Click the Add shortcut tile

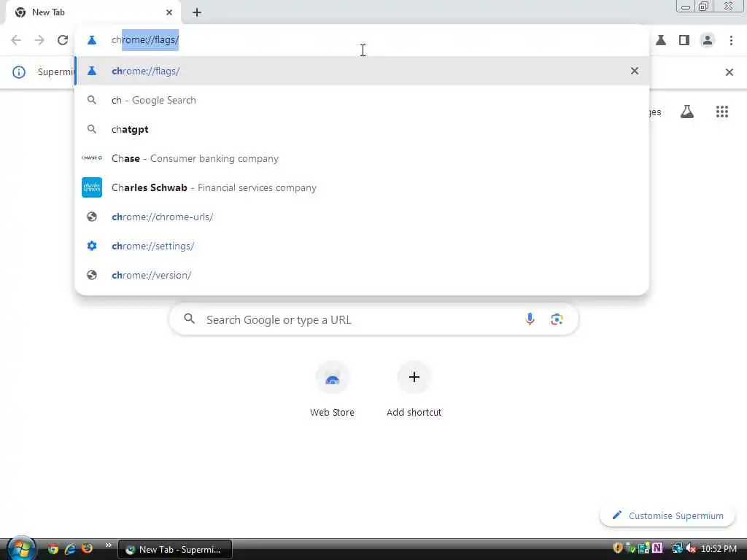click(414, 389)
